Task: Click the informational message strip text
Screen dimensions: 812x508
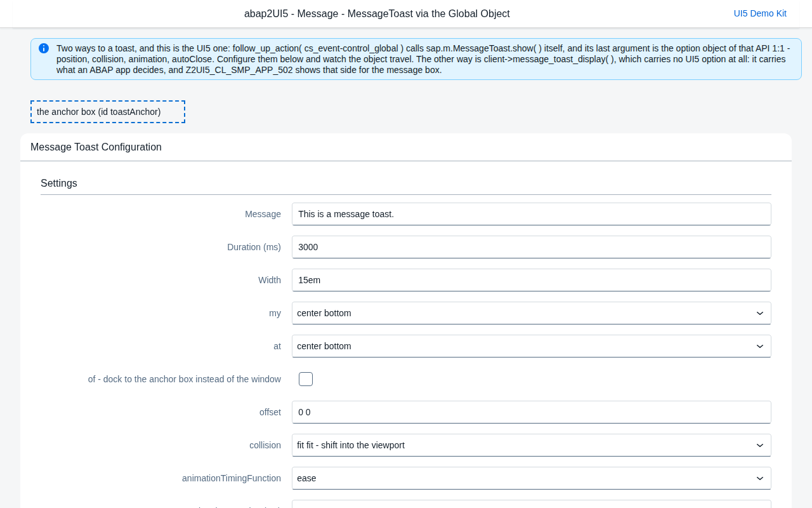Action: [423, 59]
